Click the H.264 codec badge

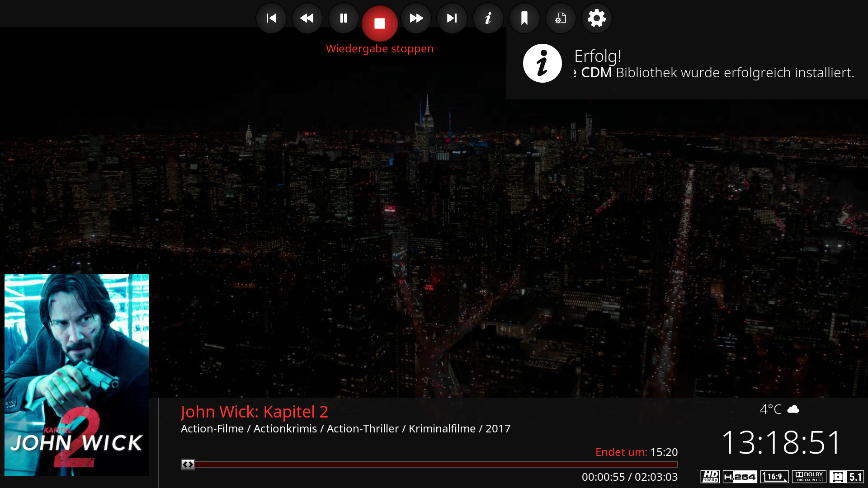(x=740, y=477)
